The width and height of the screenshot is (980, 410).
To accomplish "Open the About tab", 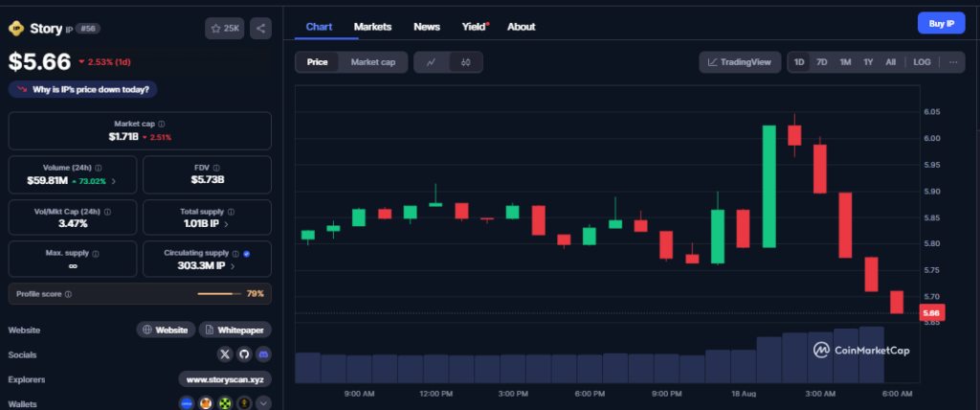I will (x=522, y=27).
